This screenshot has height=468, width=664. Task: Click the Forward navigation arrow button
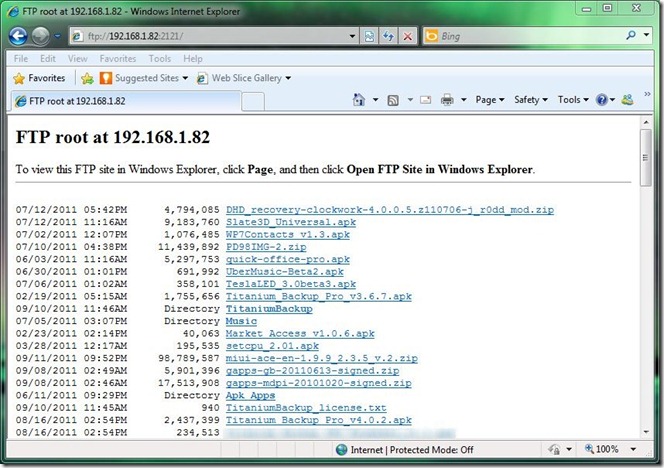(40, 36)
